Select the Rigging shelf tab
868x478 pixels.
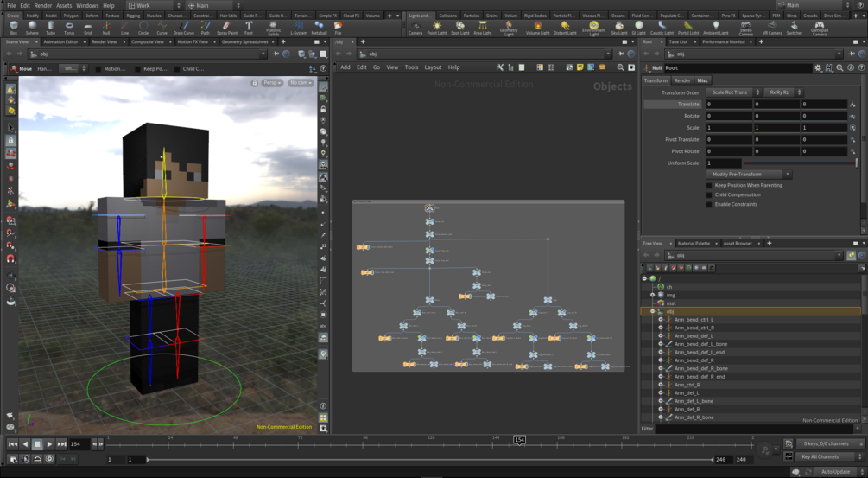pyautogui.click(x=133, y=16)
